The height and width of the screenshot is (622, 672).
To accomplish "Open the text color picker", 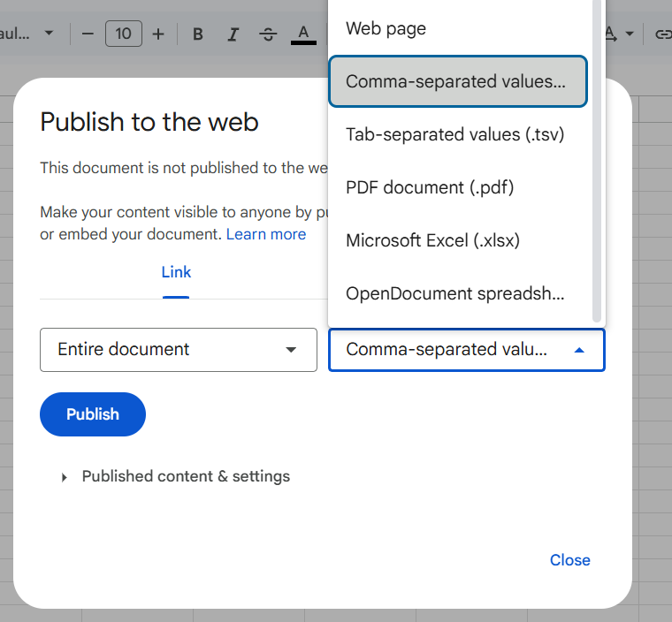I will click(303, 34).
